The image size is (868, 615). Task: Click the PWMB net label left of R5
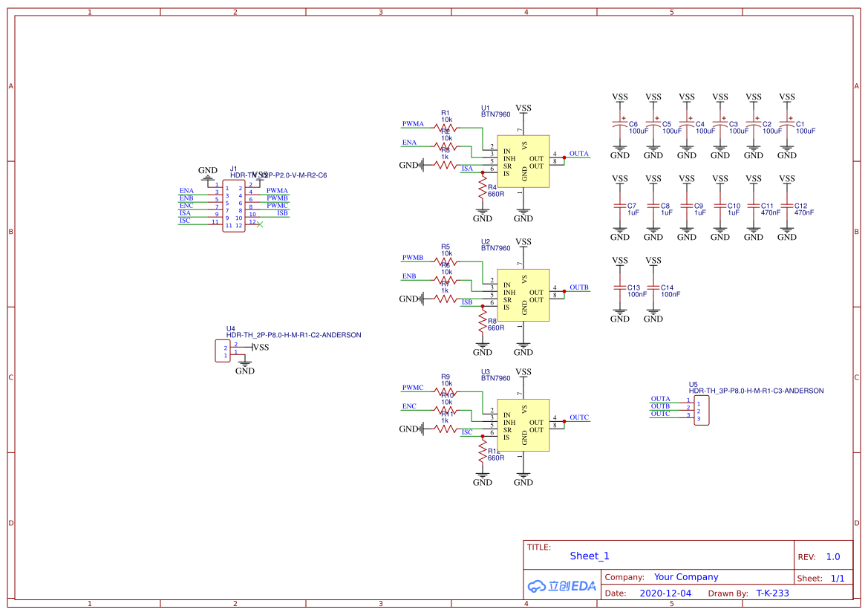pyautogui.click(x=413, y=258)
